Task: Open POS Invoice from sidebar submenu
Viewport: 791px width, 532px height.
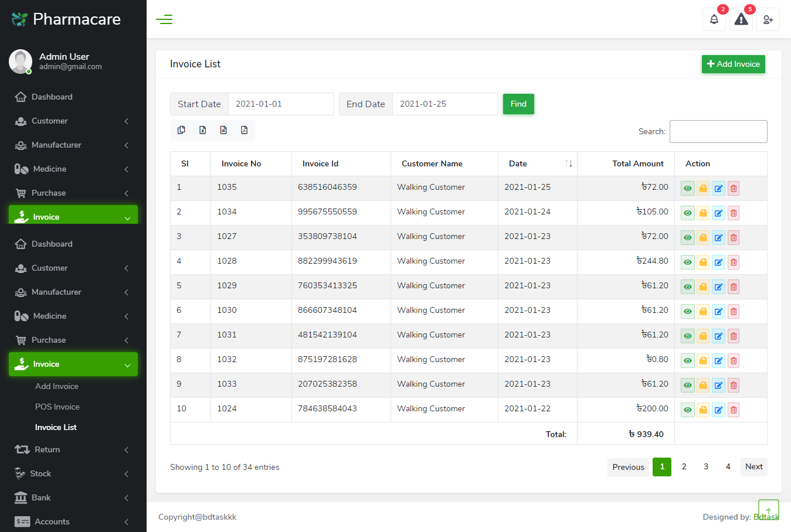Action: [57, 407]
